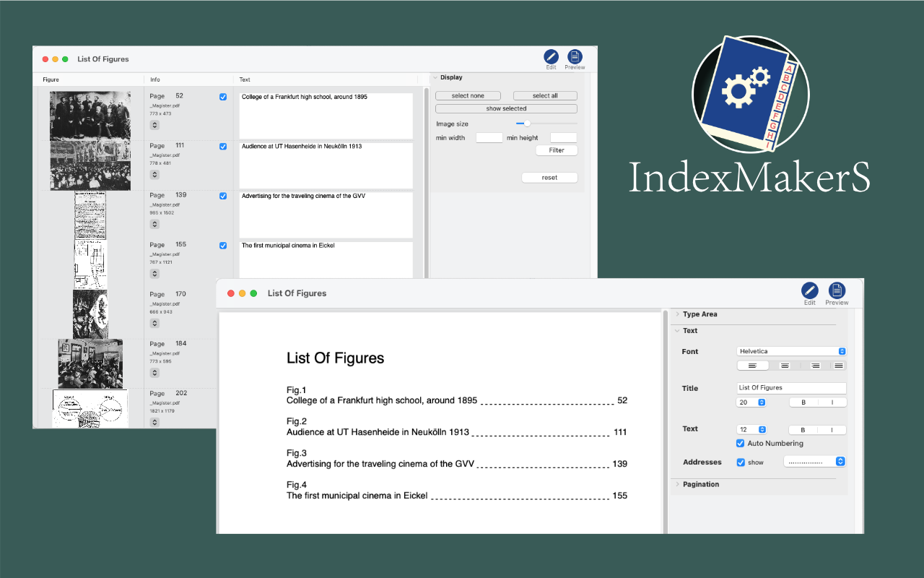924x578 pixels.
Task: Open the Title size 20 dropdown
Action: coord(751,402)
